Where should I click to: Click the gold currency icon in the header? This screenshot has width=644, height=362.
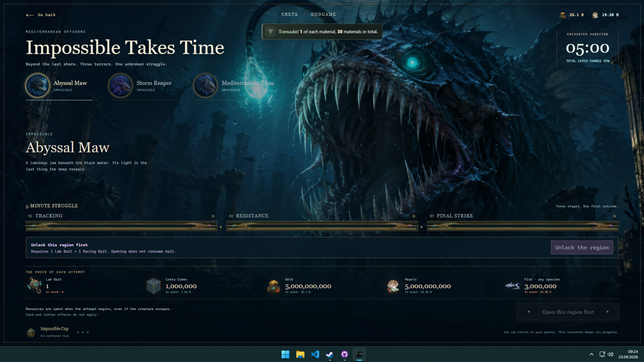pyautogui.click(x=562, y=15)
